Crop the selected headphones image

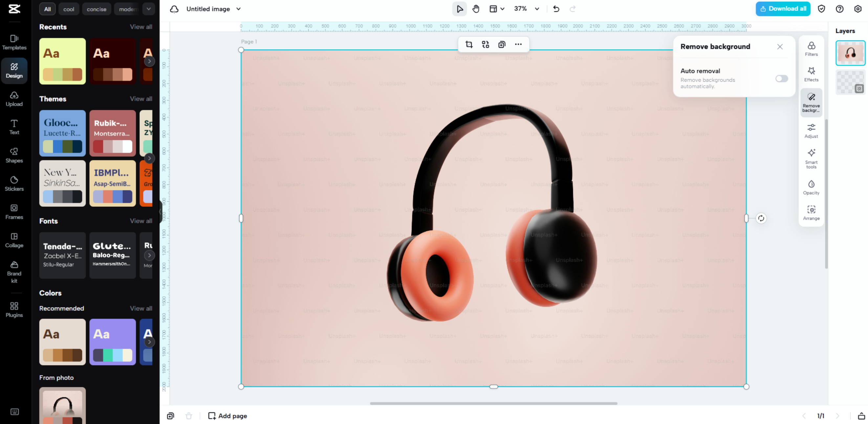(x=469, y=44)
